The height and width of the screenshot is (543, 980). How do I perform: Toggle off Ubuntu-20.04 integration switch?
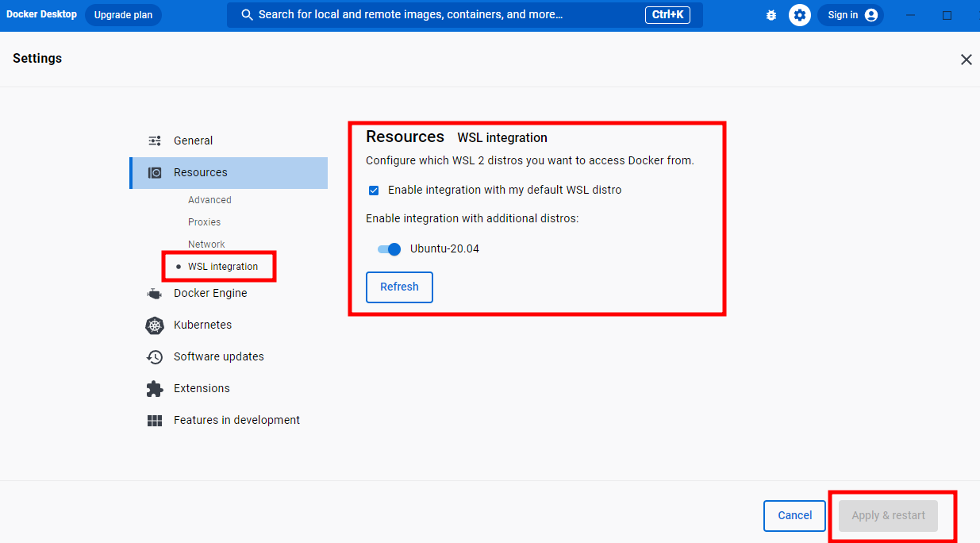[389, 249]
